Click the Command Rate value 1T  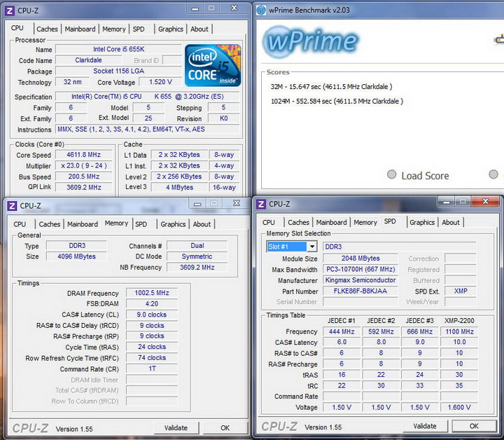[x=152, y=369]
